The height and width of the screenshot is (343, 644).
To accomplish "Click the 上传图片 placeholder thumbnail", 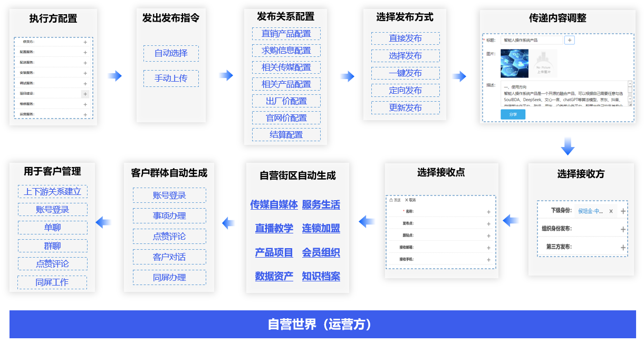I will click(543, 63).
